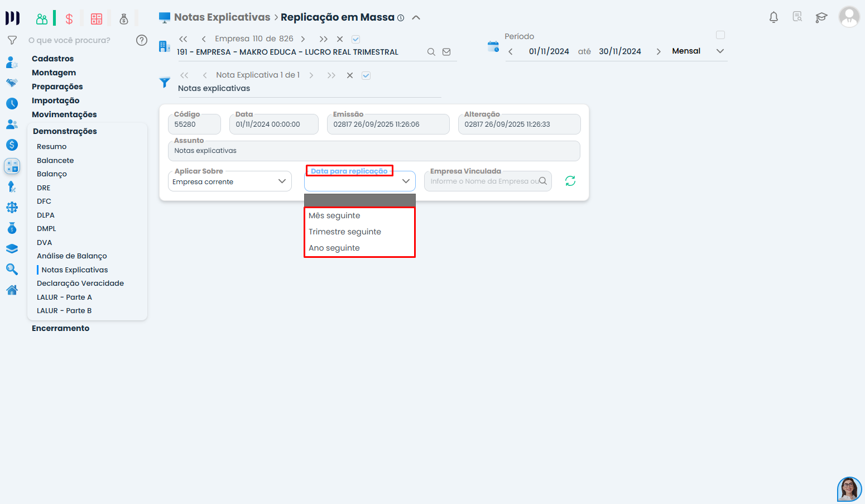The image size is (865, 504).
Task: Click the green people icon in the top bar
Action: [x=42, y=19]
